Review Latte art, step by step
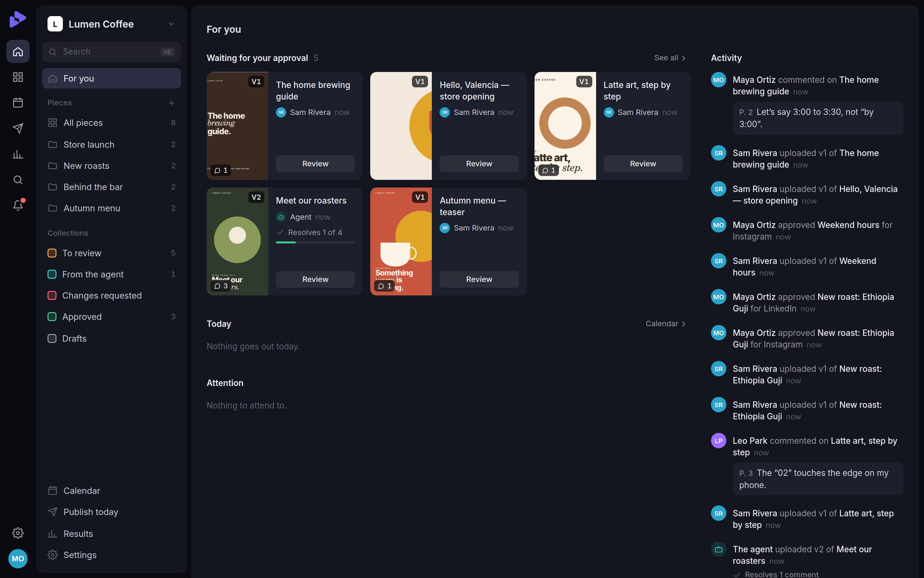924x578 pixels. (643, 164)
